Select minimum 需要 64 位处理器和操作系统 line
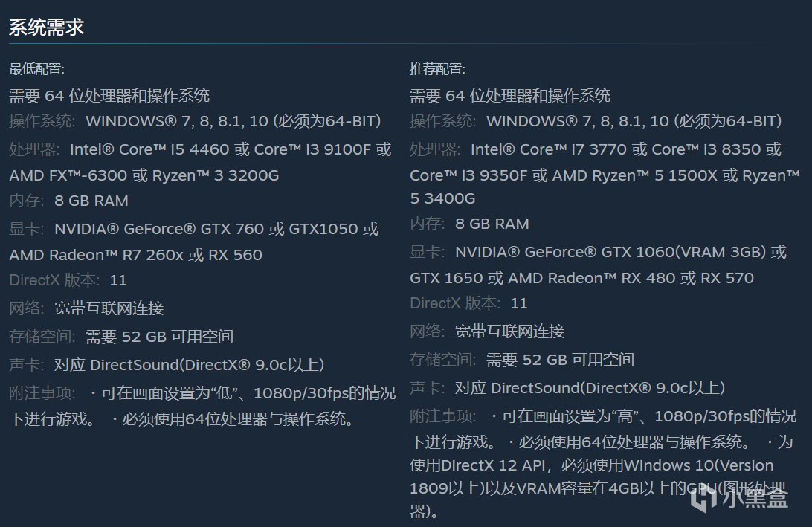Viewport: 812px width, 527px height. 109,96
